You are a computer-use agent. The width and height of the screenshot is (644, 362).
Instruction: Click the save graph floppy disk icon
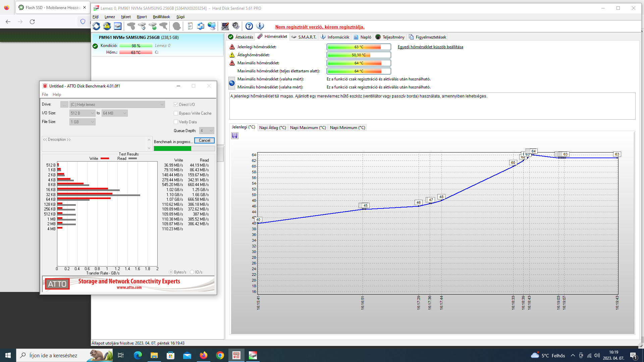coord(235,136)
